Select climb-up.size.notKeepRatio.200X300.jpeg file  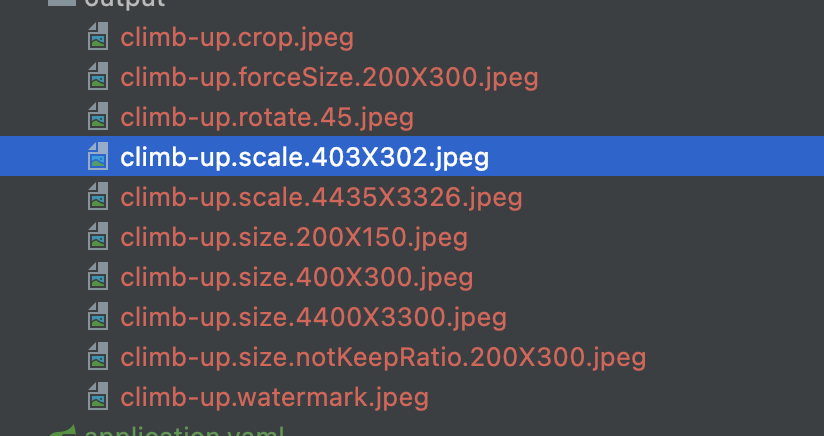[383, 358]
